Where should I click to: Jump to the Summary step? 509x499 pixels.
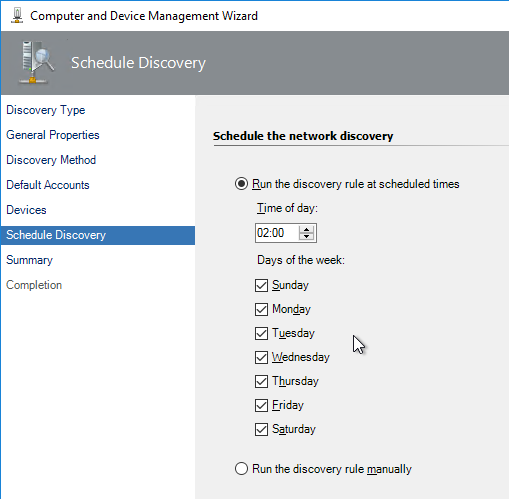coord(29,260)
